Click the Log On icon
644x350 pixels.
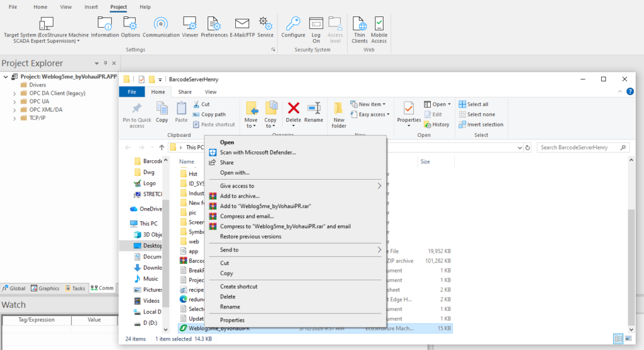tap(316, 29)
